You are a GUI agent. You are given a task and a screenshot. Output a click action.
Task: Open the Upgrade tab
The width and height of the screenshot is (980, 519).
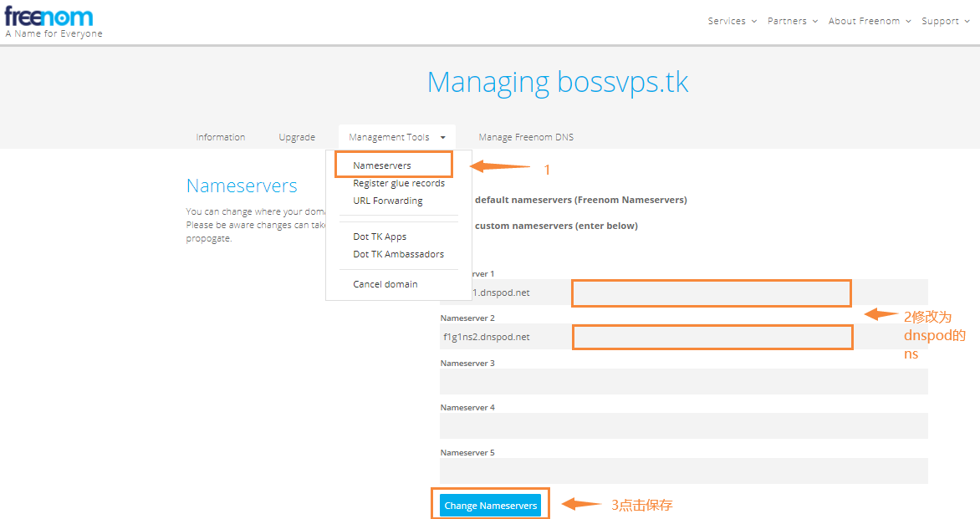point(297,137)
